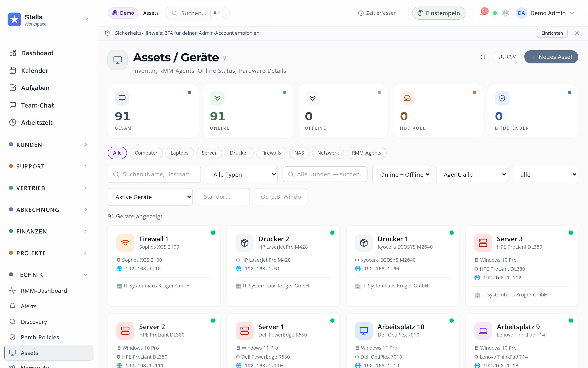The image size is (588, 368).
Task: Expand the Finanzen sidebar section
Action: click(49, 231)
